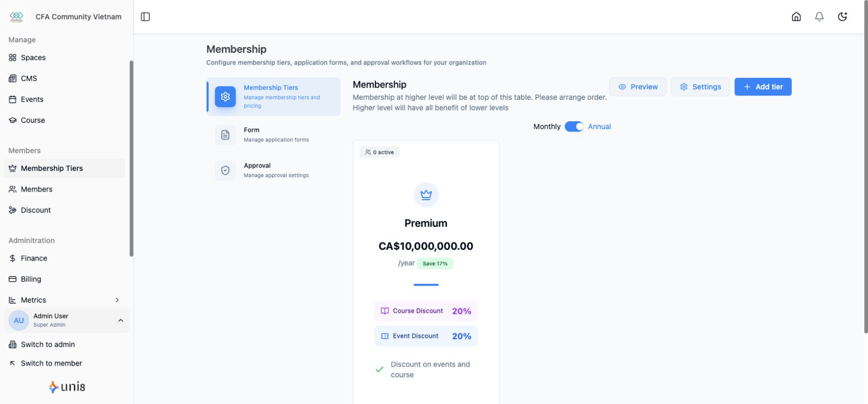
Task: Toggle the Monthly/Annual billing switch
Action: (x=574, y=126)
